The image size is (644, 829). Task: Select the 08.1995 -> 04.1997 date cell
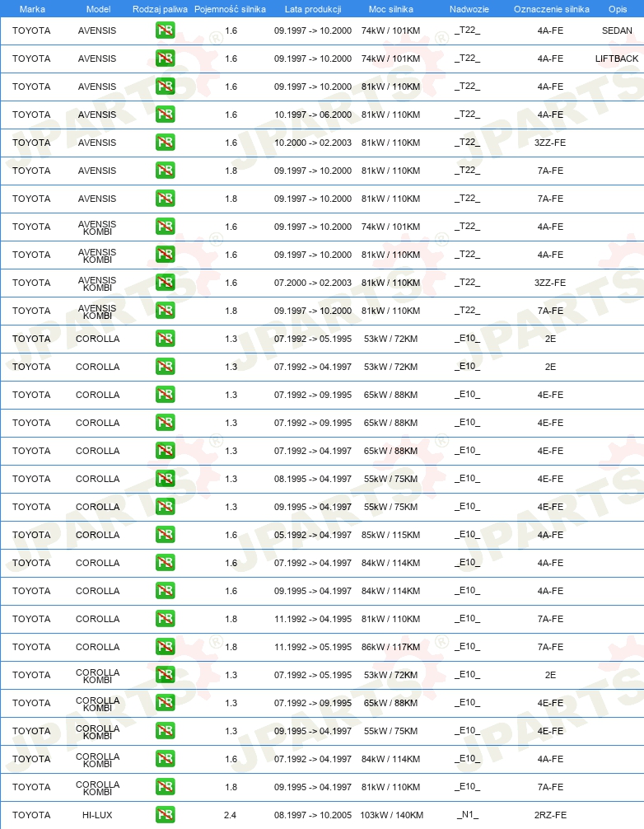coord(313,479)
